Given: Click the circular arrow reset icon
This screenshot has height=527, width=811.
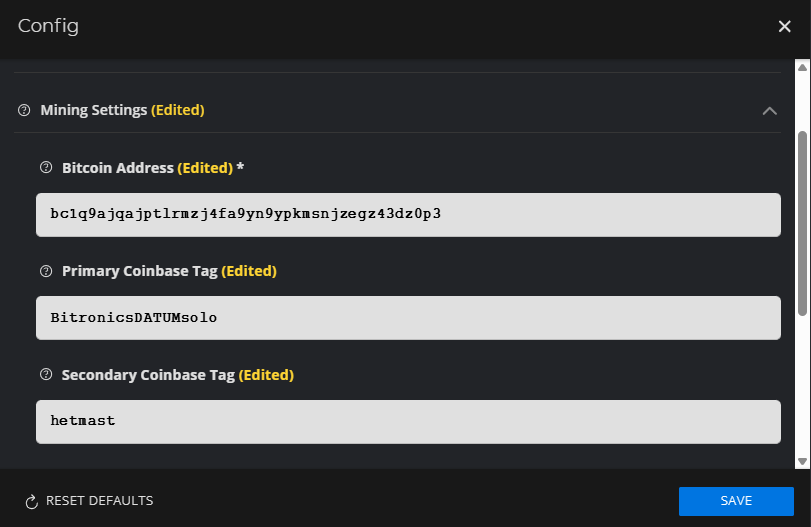Looking at the screenshot, I should pos(31,501).
